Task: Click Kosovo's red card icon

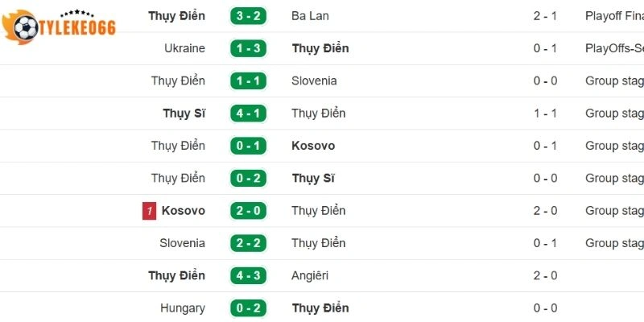Action: 148,211
